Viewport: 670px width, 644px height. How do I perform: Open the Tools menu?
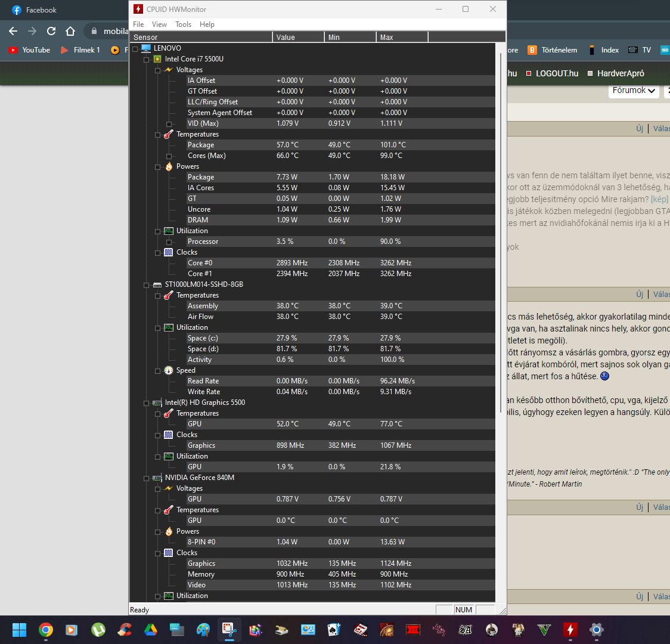184,24
